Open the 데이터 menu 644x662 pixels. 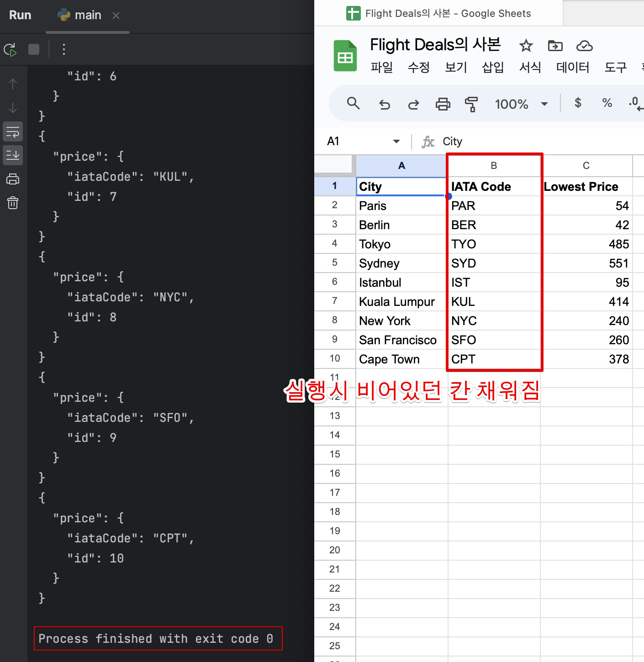[573, 68]
